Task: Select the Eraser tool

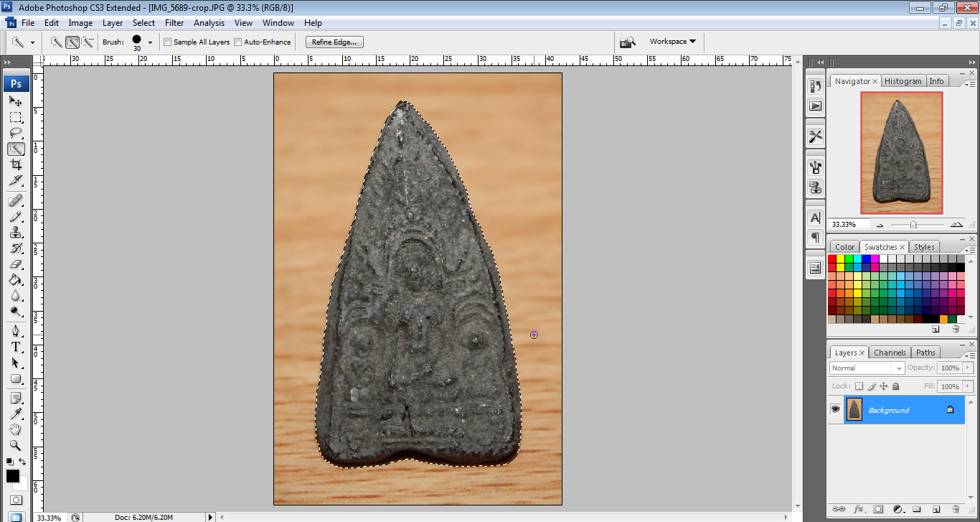Action: (x=16, y=264)
